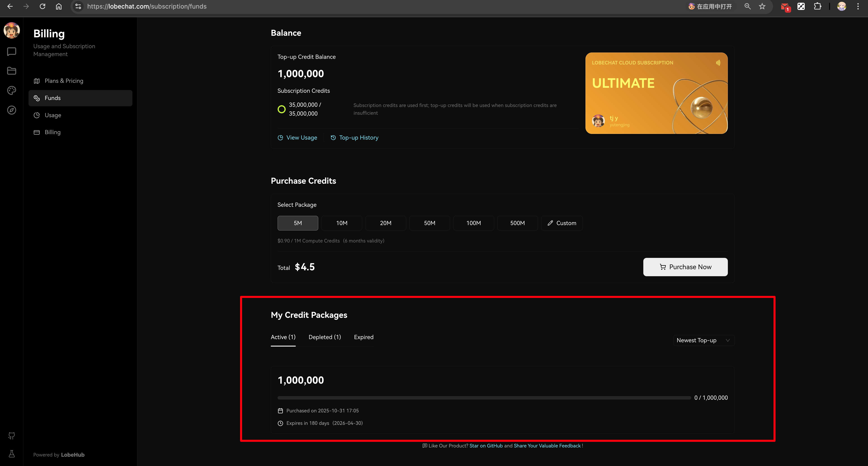The image size is (868, 466).
Task: Switch to the Expired tab
Action: pyautogui.click(x=363, y=337)
